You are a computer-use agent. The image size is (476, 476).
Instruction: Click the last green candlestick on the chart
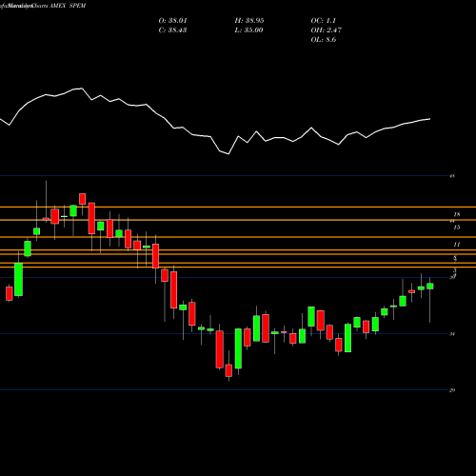430,287
